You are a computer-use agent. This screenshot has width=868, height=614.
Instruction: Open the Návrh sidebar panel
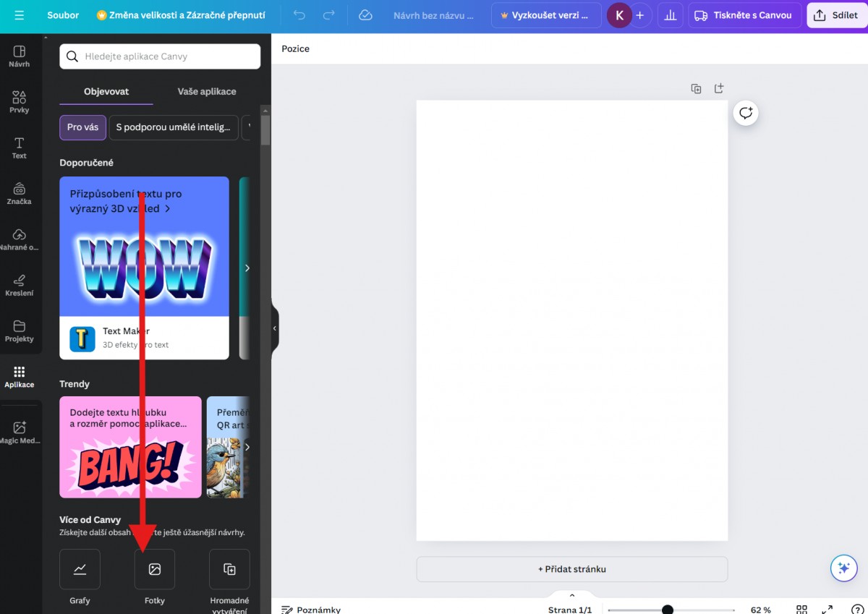coord(20,56)
